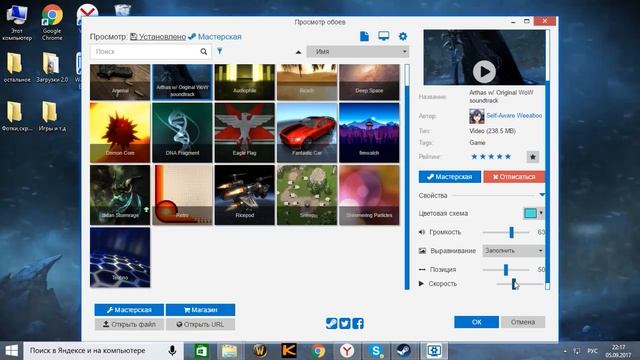Viewport: 640px width, 360px height.
Task: Add wallpaper to favorites with star button
Action: 533,157
